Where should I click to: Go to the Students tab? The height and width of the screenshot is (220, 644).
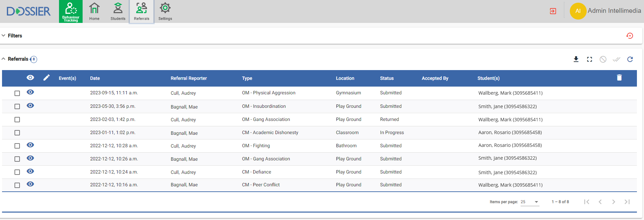(118, 11)
